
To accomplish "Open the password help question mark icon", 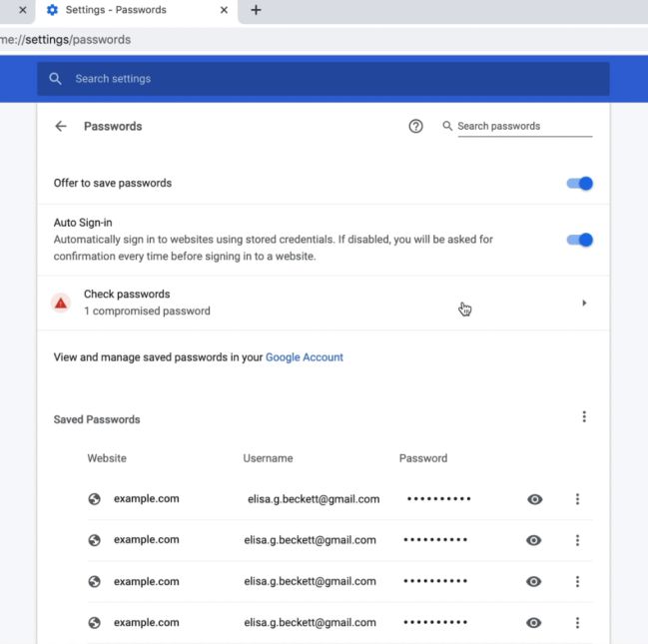I will coord(415,126).
